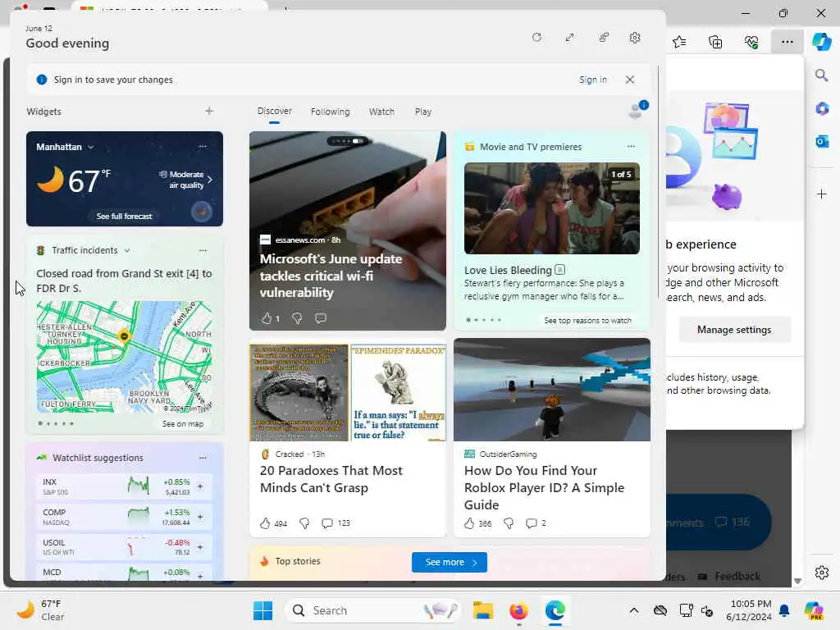Open profile notifications icon in feed
The image size is (840, 630).
(x=637, y=109)
